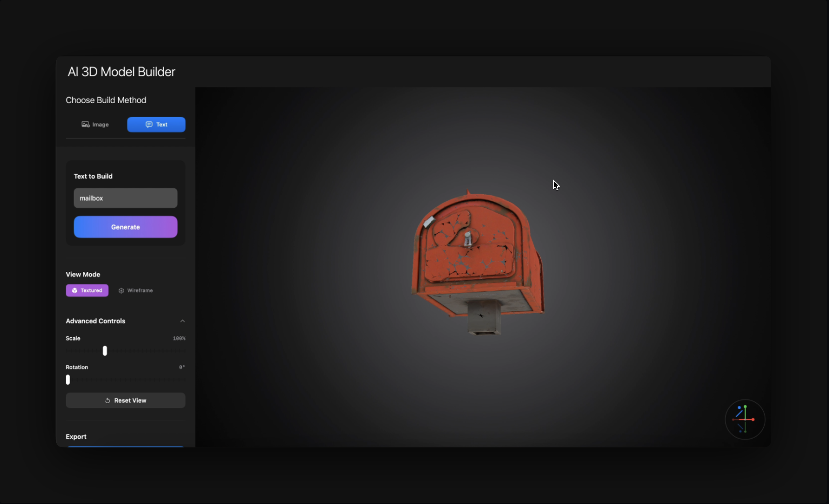The width and height of the screenshot is (829, 504).
Task: Click the bright blue Z-axis gizmo handle
Action: pyautogui.click(x=740, y=408)
